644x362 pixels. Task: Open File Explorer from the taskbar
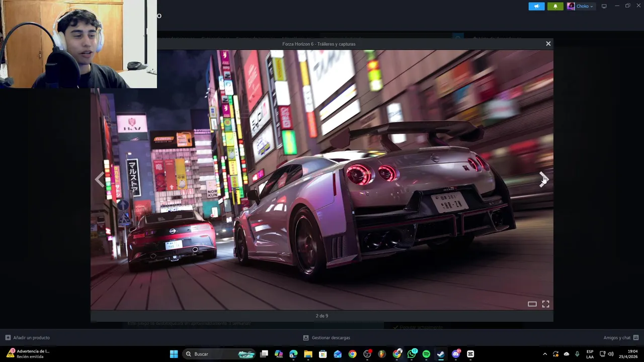click(x=308, y=354)
